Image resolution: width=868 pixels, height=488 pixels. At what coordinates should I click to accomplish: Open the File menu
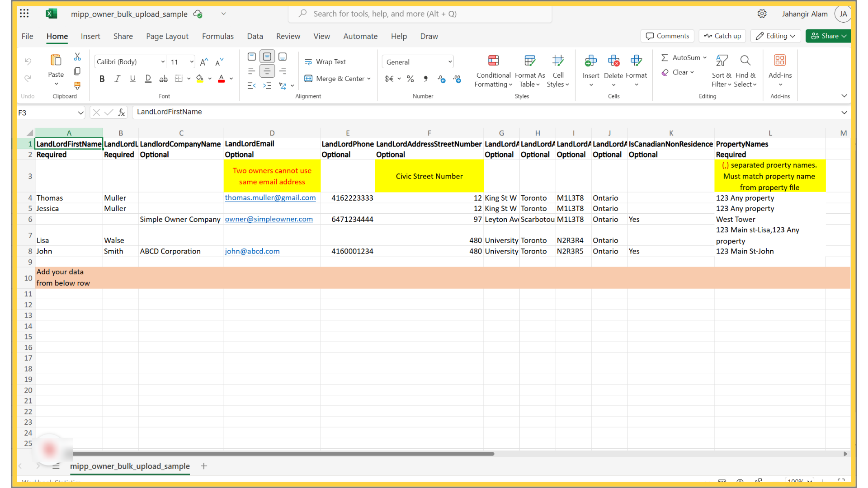(27, 36)
